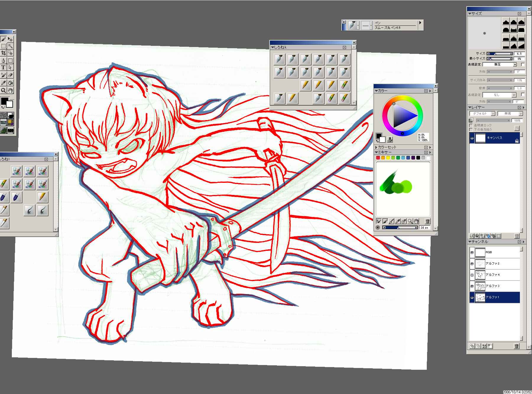Select the Magnifier zoom tool in toolbox
The image size is (532, 394).
tap(3, 91)
